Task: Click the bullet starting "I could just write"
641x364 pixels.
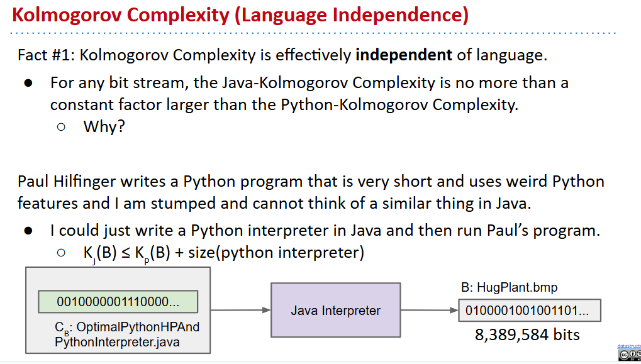Action: tap(325, 230)
